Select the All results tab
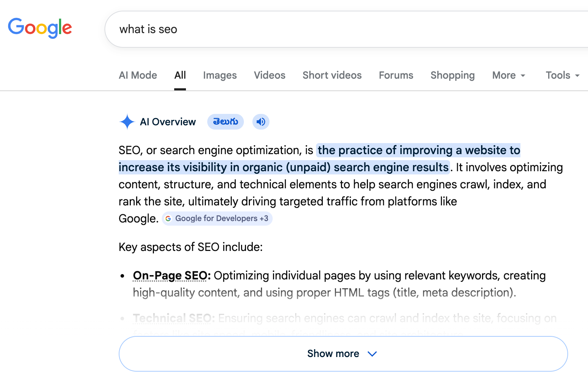The height and width of the screenshot is (383, 588). (180, 75)
